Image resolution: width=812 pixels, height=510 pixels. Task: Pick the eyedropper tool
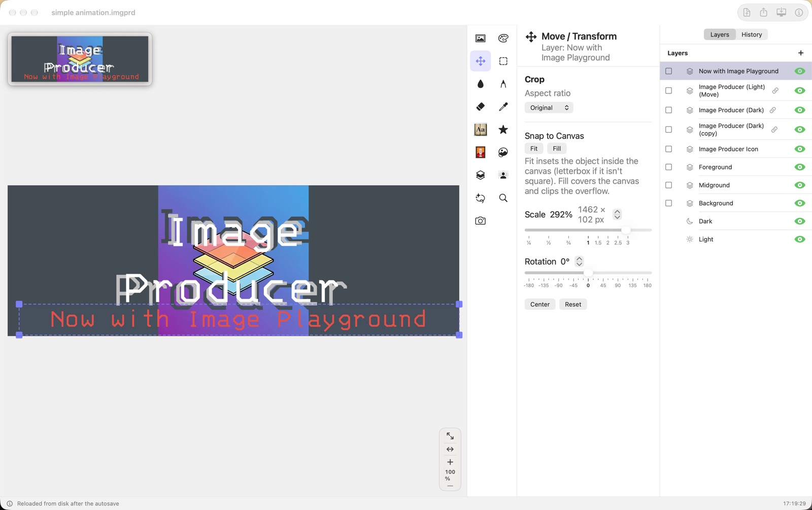coord(503,107)
